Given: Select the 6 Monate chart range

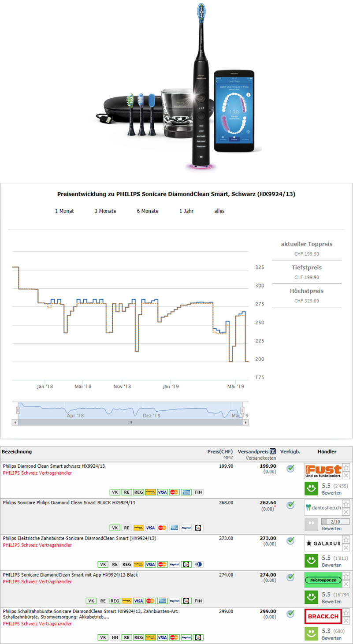Looking at the screenshot, I should [x=148, y=211].
